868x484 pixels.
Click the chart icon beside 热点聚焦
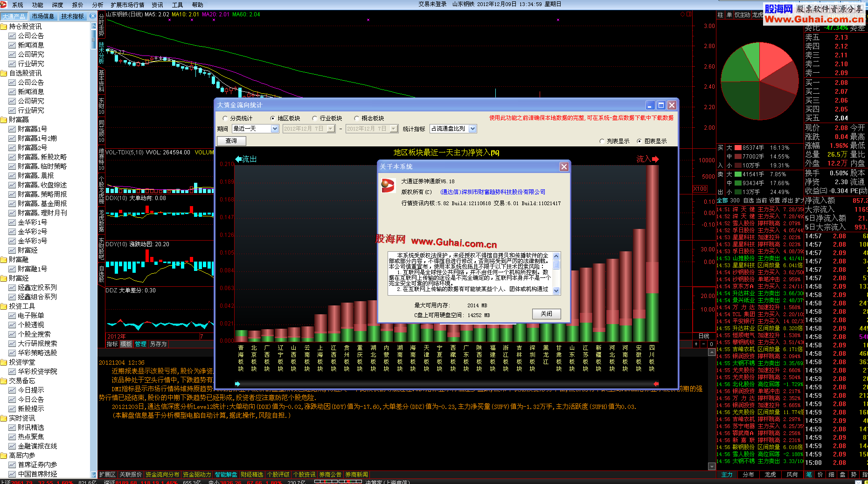tap(13, 437)
